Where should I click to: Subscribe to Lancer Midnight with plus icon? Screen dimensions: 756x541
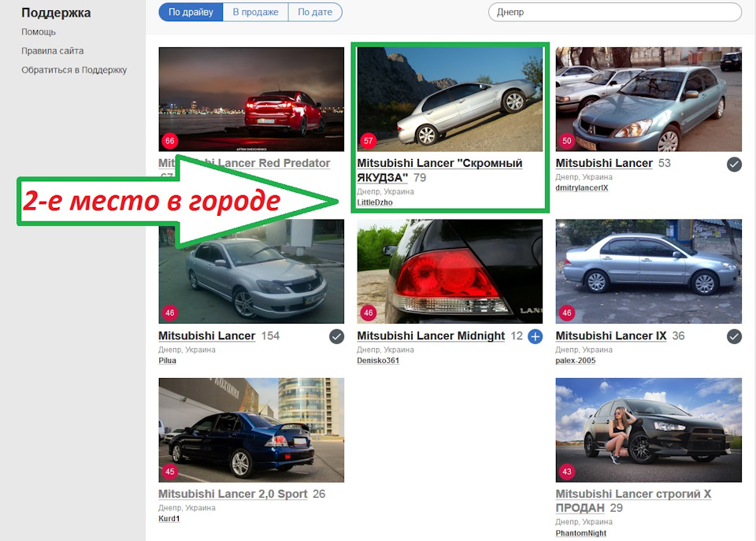point(535,336)
